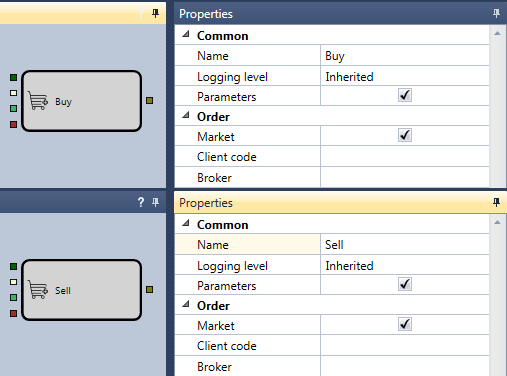The width and height of the screenshot is (507, 376).
Task: Select the white input port of Sell block
Action: point(13,282)
